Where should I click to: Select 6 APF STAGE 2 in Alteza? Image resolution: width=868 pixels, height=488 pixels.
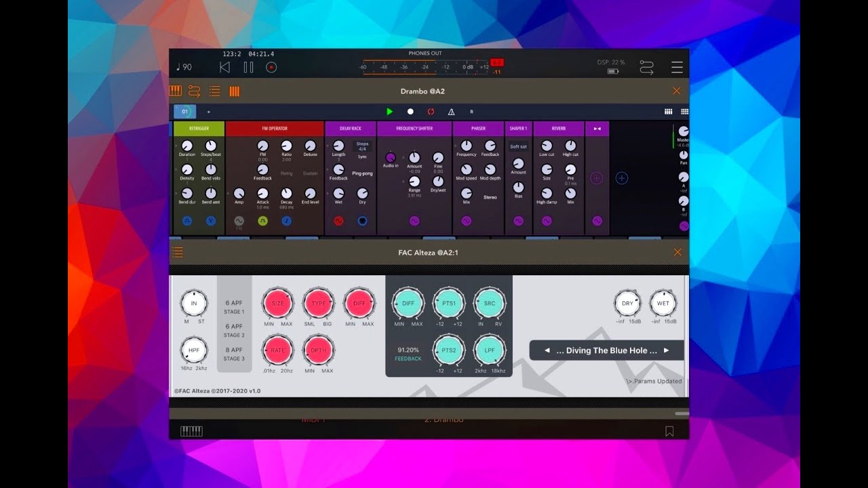tap(234, 330)
